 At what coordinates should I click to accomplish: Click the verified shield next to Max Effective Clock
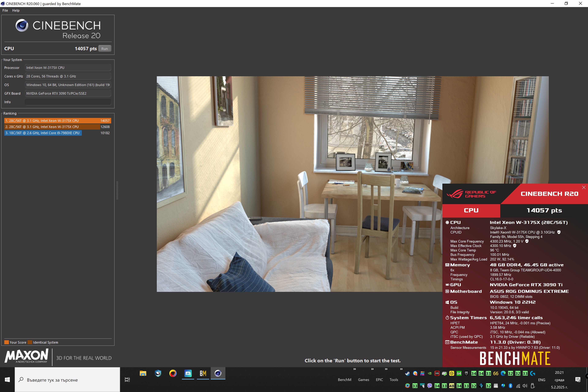tap(515, 246)
